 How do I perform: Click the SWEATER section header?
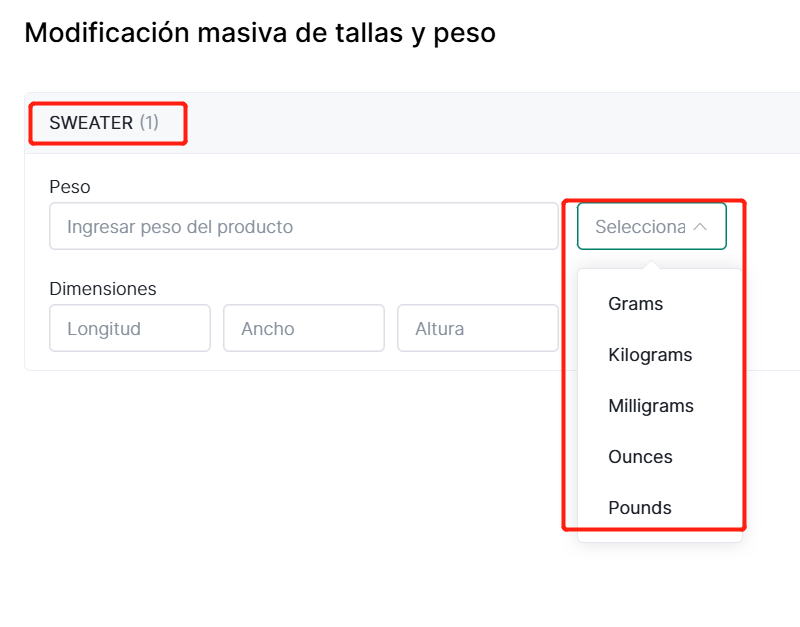pyautogui.click(x=91, y=123)
